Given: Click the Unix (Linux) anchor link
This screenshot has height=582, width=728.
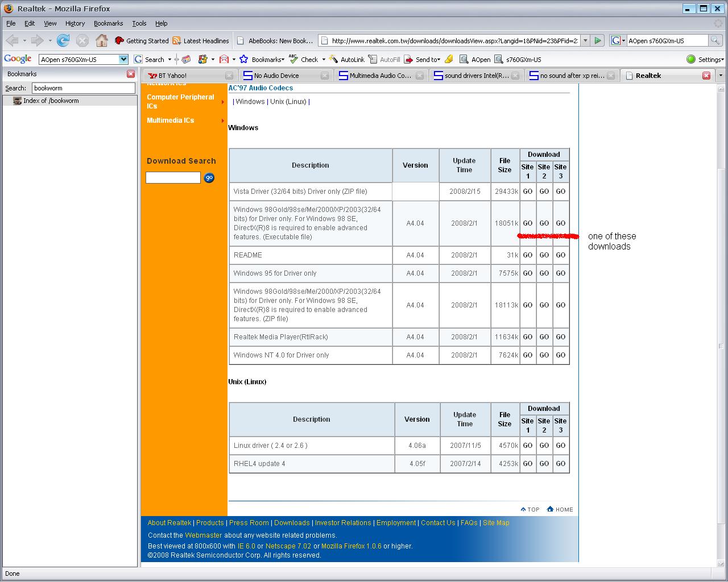Looking at the screenshot, I should pos(288,102).
